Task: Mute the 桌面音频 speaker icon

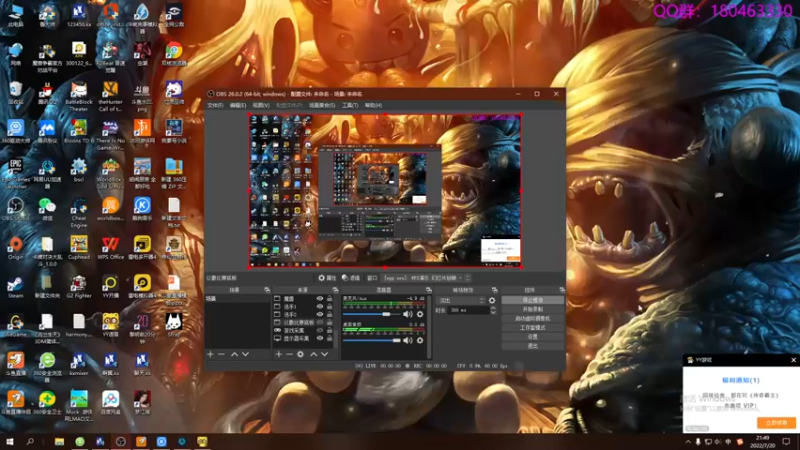Action: 408,340
